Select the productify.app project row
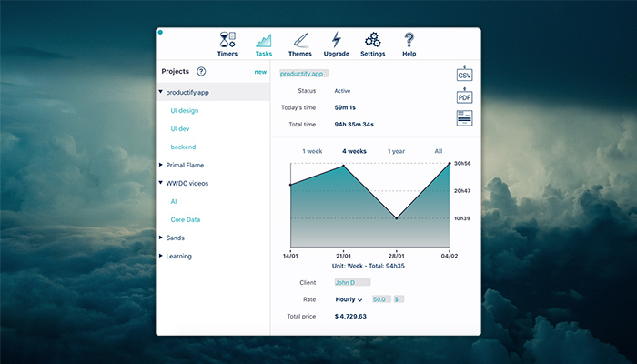This screenshot has width=637, height=364. coord(213,92)
